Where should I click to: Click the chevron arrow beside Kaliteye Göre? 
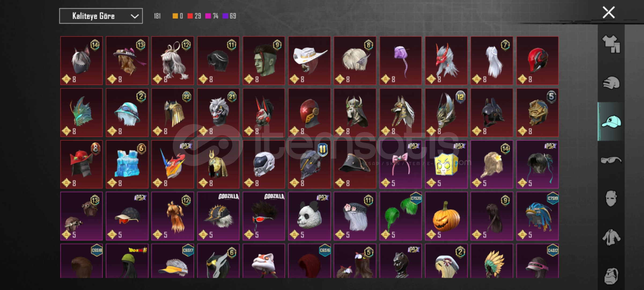coord(135,16)
